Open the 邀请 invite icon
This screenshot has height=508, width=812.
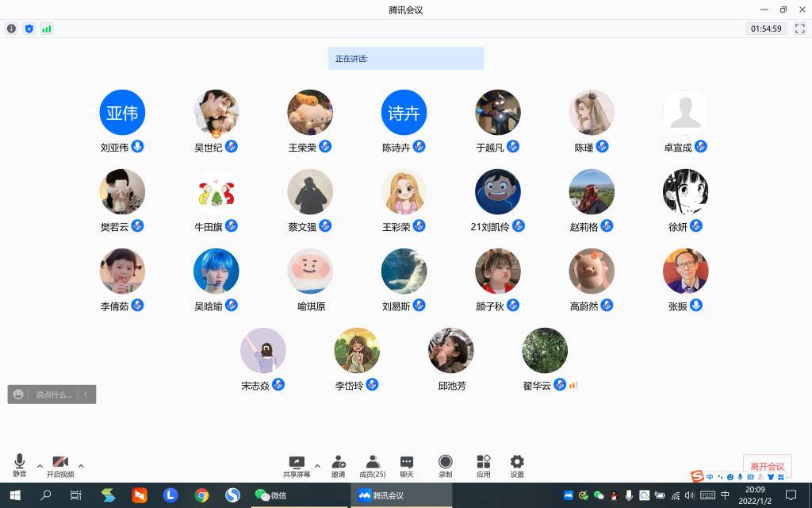339,466
